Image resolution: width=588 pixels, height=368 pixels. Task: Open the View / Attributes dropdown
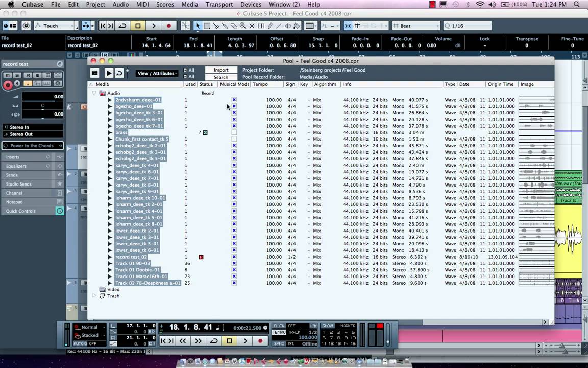pyautogui.click(x=156, y=73)
